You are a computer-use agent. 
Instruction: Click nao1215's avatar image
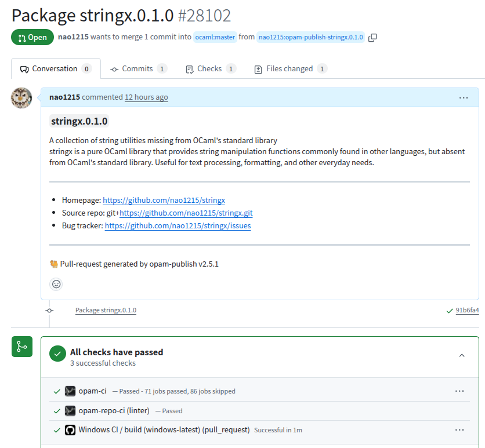click(x=21, y=98)
